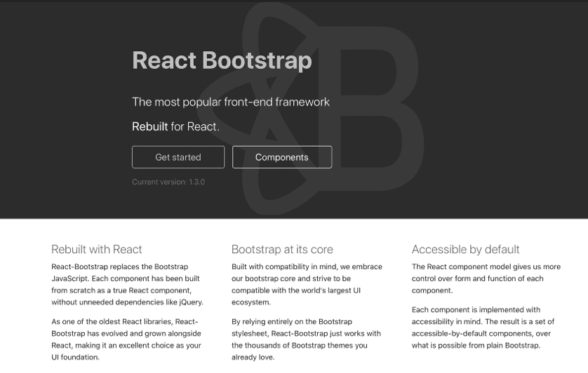Image resolution: width=588 pixels, height=373 pixels.
Task: Click the 'Bootstrap at its core' heading
Action: [282, 250]
